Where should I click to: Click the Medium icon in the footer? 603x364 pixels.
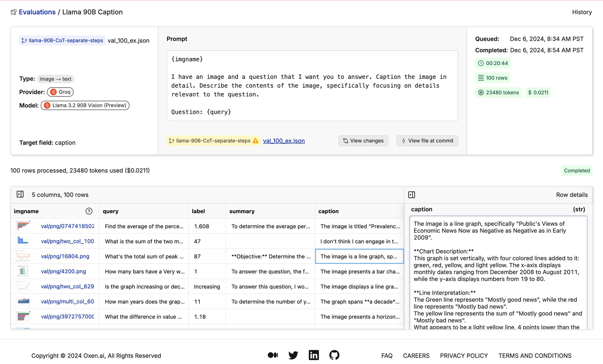point(273,355)
